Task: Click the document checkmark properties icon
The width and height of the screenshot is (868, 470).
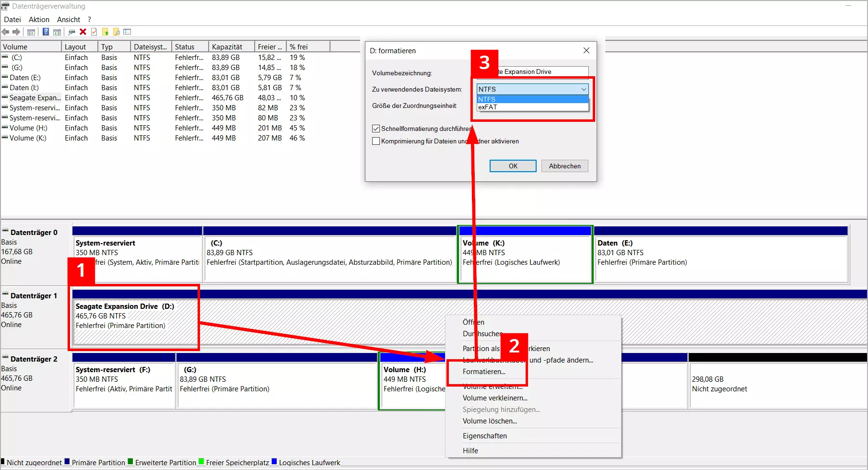Action: coord(94,32)
